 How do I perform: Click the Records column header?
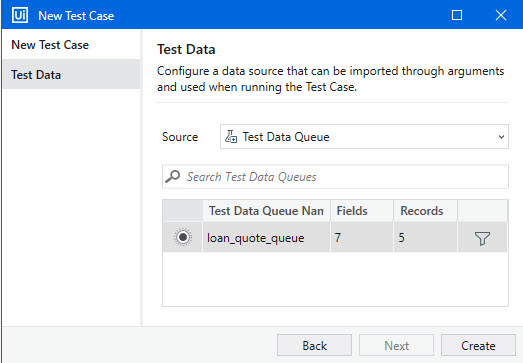point(425,211)
